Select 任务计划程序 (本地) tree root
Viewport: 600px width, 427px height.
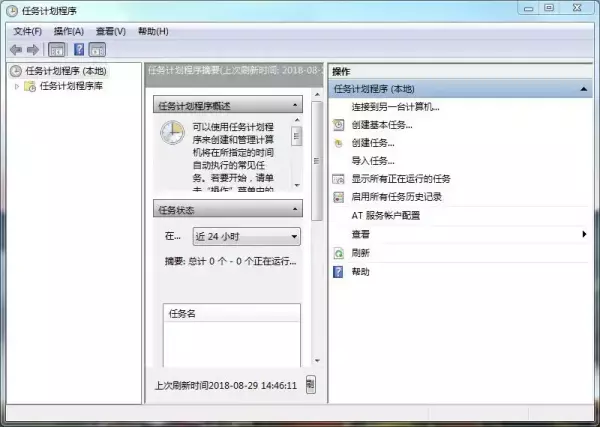point(66,71)
